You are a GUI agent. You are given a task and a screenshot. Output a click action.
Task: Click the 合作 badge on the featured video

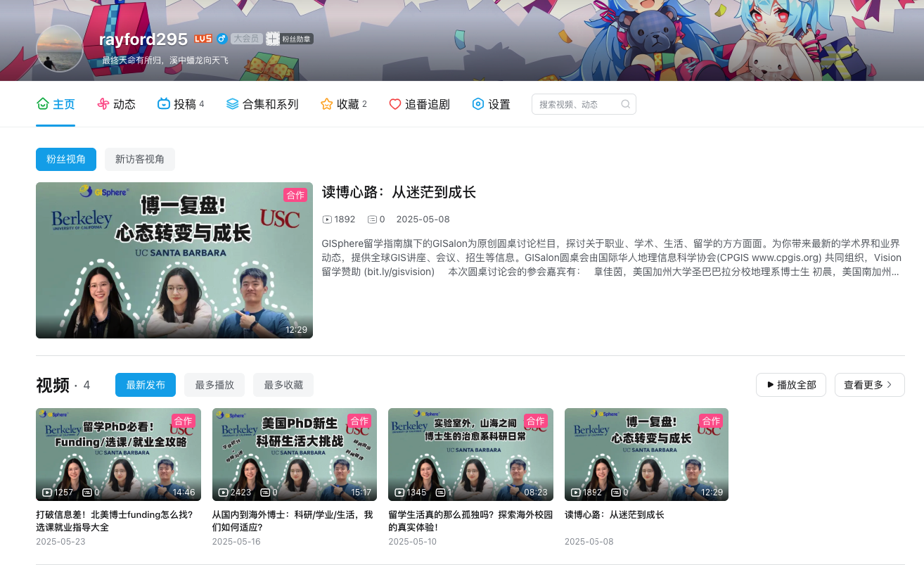pos(295,195)
